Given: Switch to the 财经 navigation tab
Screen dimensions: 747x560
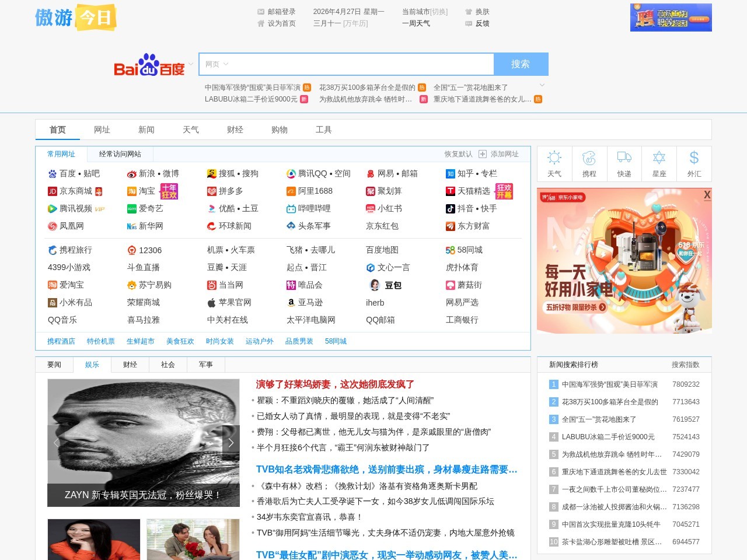Looking at the screenshot, I should (x=235, y=129).
